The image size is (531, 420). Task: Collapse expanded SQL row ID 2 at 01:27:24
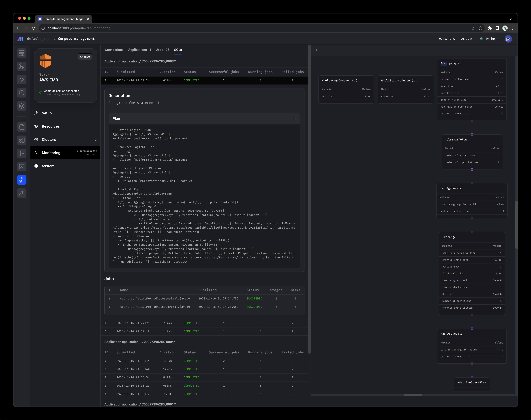[204, 80]
